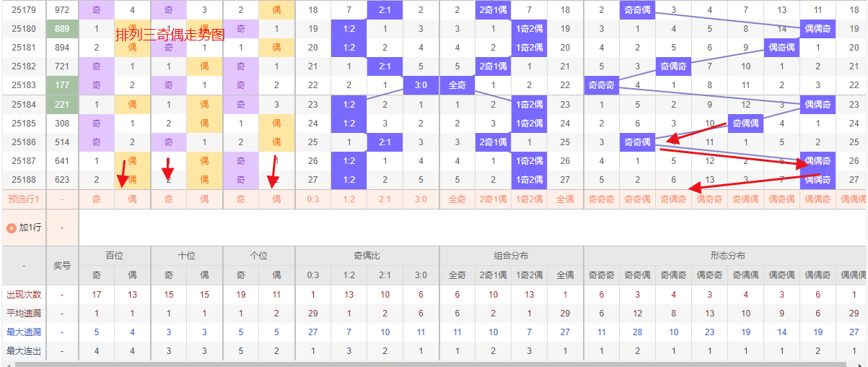Click the 百位 column header
Screen dimensions: 868x367
coord(115,256)
